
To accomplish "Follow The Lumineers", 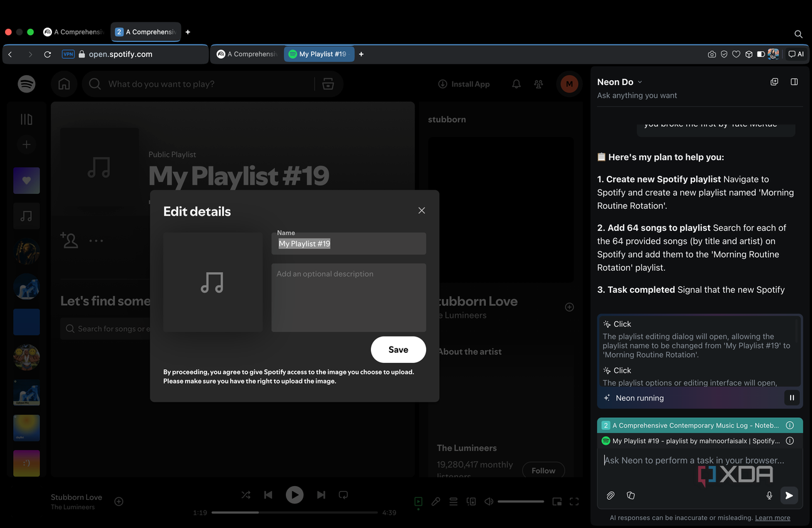I will [543, 470].
